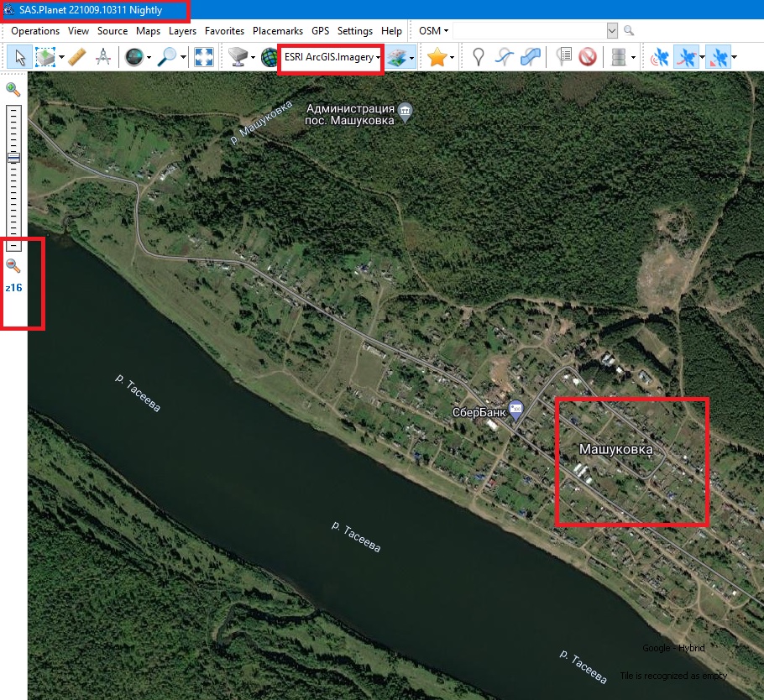Image resolution: width=764 pixels, height=700 pixels.
Task: Toggle hide all placemarks button
Action: (x=587, y=57)
